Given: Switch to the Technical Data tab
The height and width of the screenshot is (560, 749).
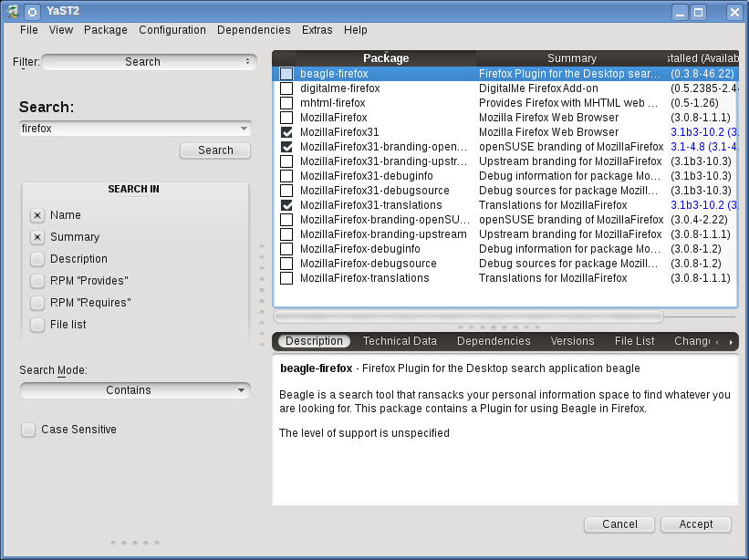Looking at the screenshot, I should coord(400,341).
